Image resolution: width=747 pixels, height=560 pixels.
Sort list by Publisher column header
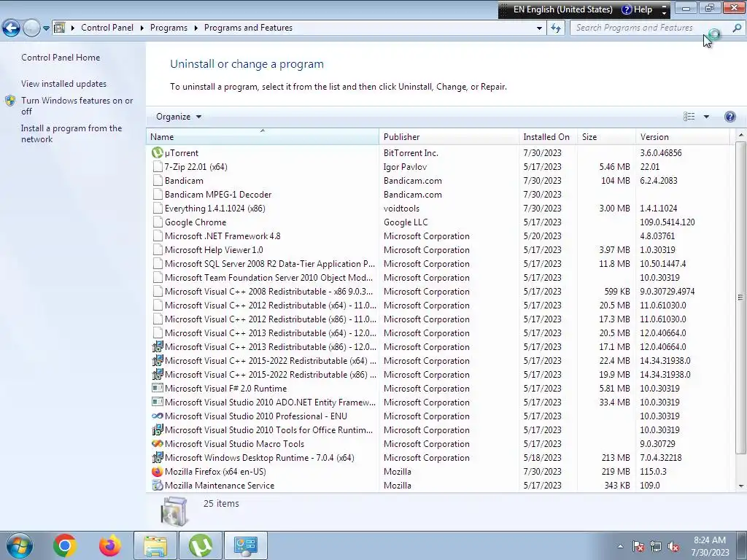449,136
